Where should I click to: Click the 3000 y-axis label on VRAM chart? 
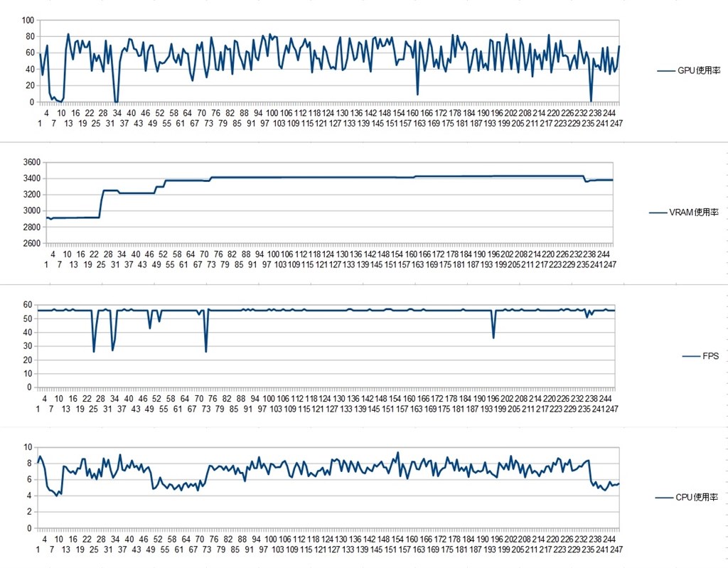pos(32,211)
